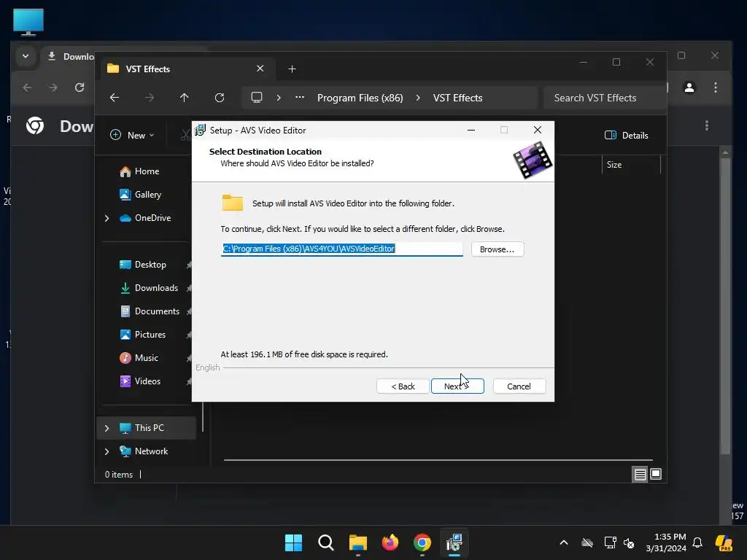This screenshot has height=560, width=747.
Task: Switch to large thumbnails view layout
Action: point(656,474)
